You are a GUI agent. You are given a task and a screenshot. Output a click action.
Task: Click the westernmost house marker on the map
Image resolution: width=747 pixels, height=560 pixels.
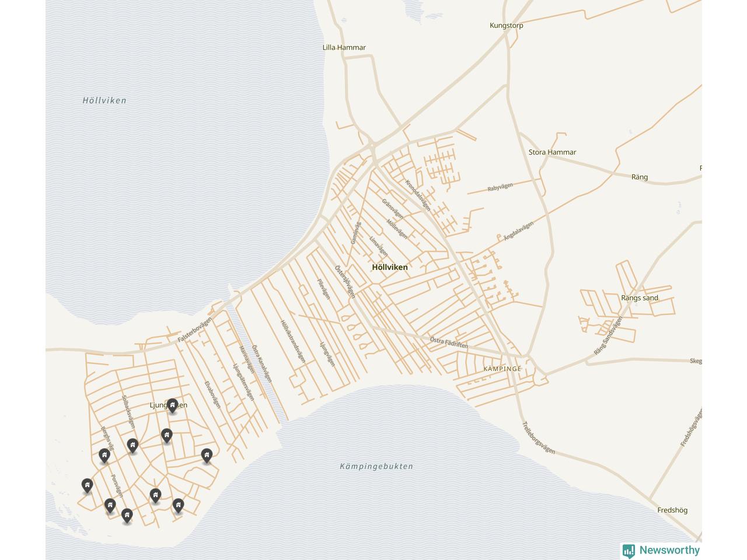point(87,485)
